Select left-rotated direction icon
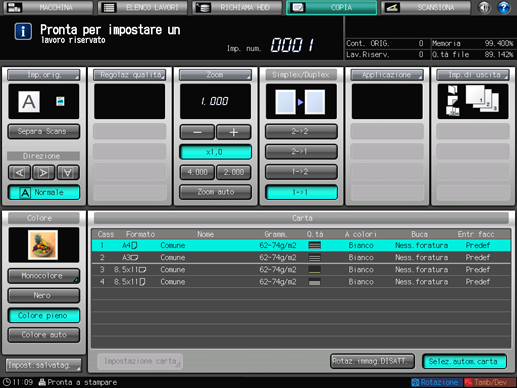 point(19,172)
